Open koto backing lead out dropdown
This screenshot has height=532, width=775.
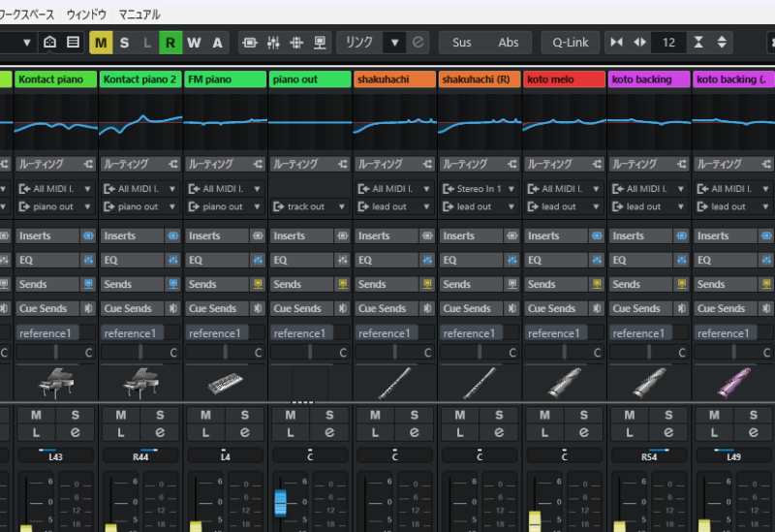pos(648,206)
